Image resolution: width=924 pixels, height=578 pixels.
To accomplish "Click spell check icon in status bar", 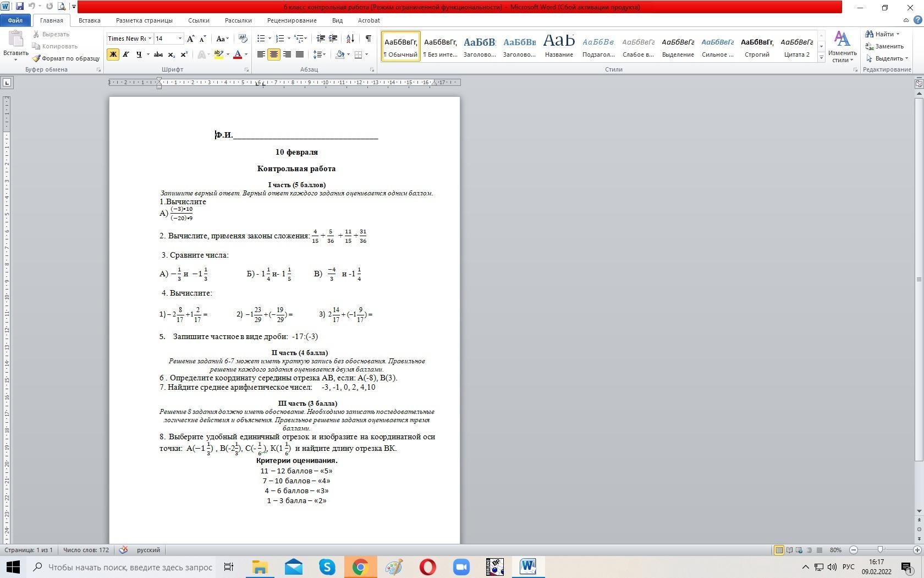I will (123, 550).
